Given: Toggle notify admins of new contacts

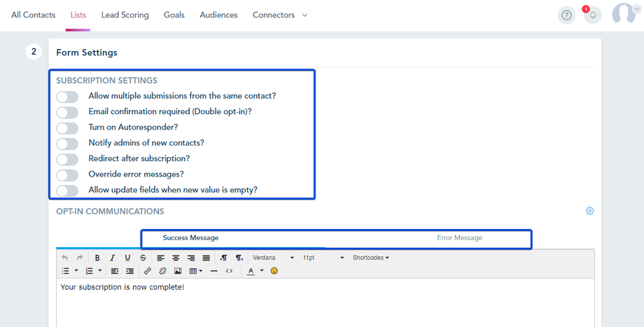Looking at the screenshot, I should [x=67, y=144].
